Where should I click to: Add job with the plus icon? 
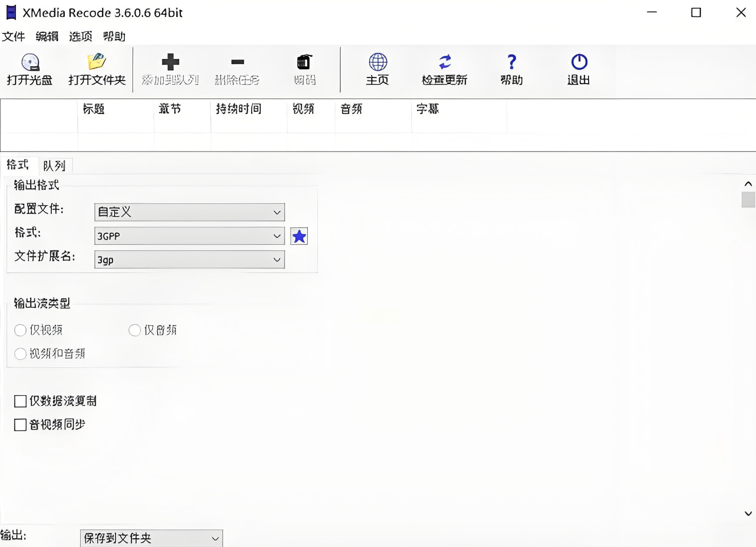pyautogui.click(x=171, y=62)
